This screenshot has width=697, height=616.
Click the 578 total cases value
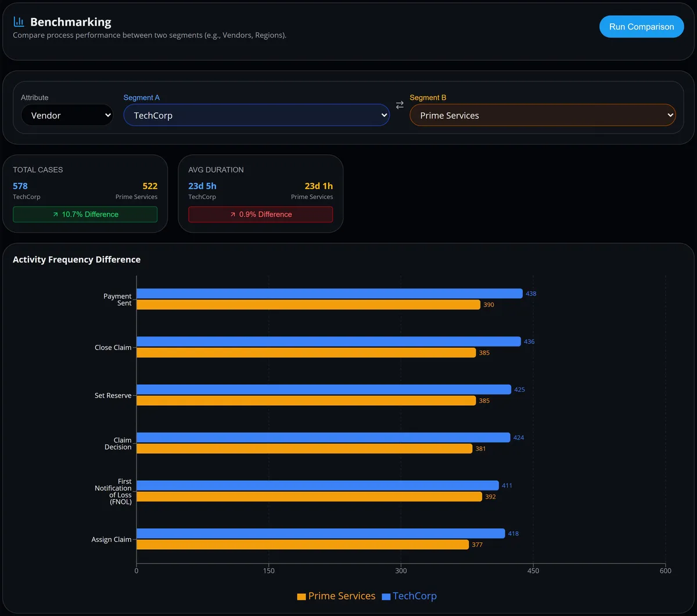(20, 186)
